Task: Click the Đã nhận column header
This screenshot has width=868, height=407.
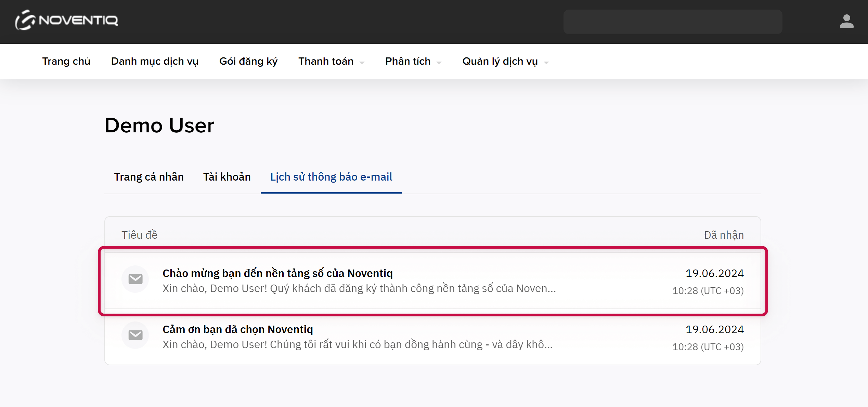Action: pos(723,235)
